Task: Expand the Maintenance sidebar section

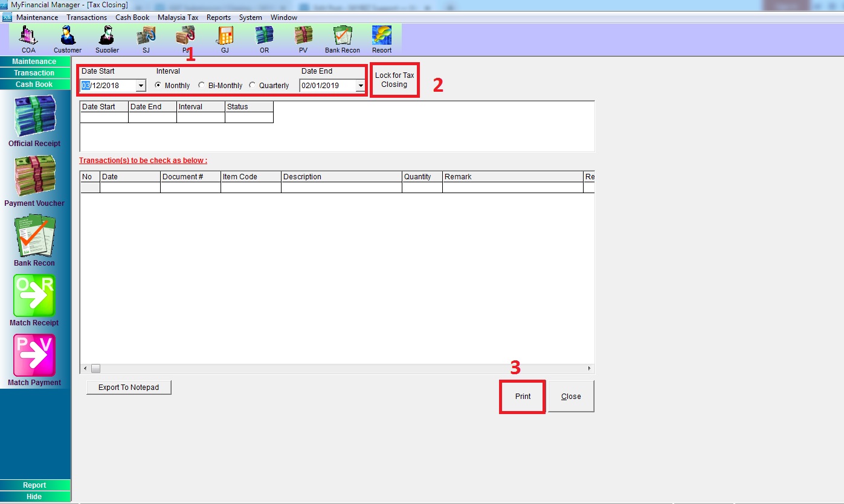Action: 34,62
